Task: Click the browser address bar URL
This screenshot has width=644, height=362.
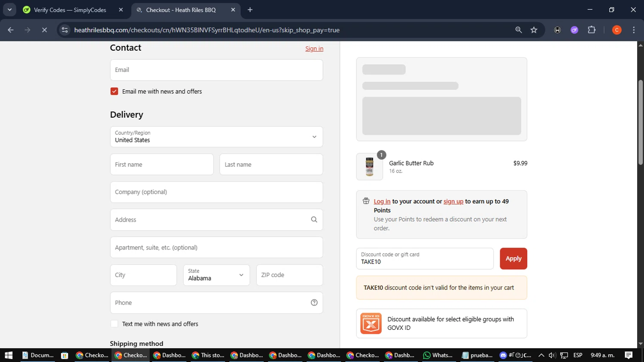Action: tap(207, 30)
